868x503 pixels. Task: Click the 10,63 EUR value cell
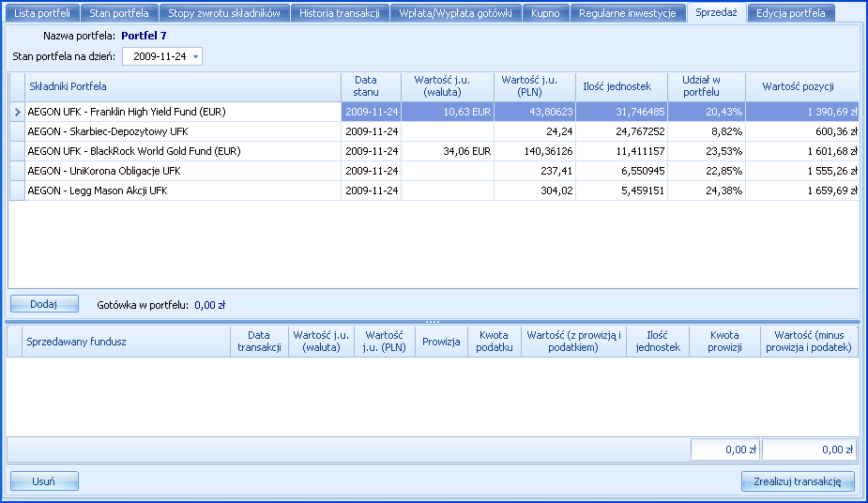[x=448, y=112]
